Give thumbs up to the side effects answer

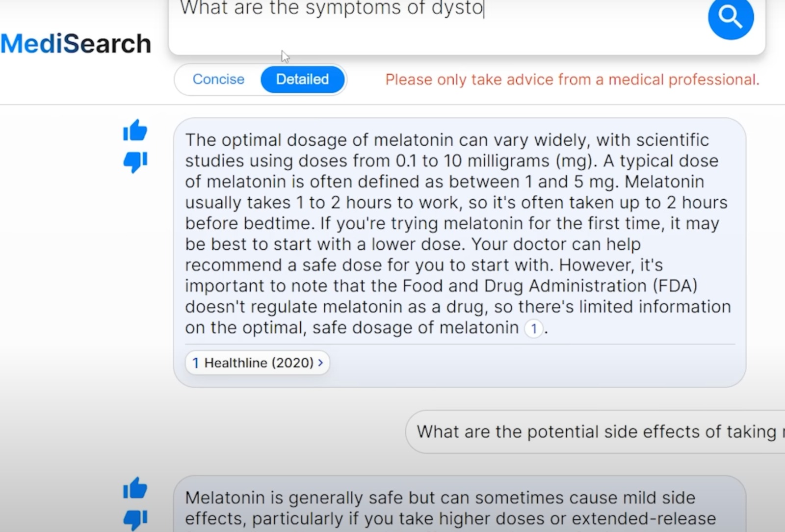135,488
